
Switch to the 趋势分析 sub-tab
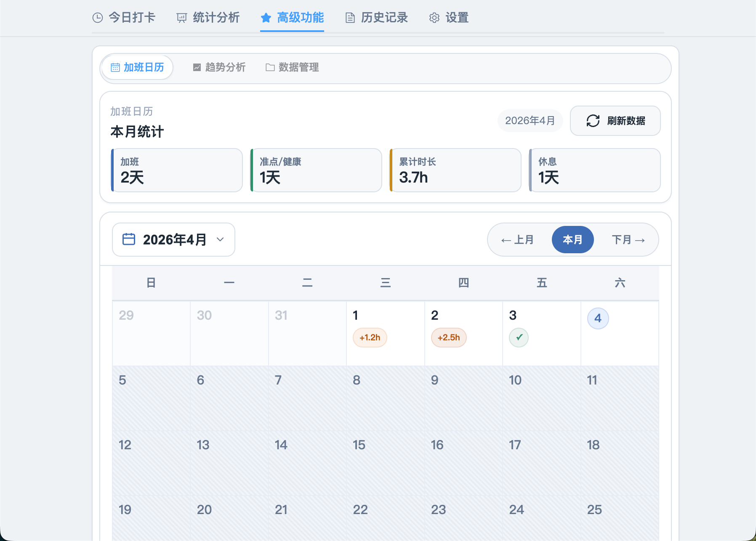pos(219,67)
